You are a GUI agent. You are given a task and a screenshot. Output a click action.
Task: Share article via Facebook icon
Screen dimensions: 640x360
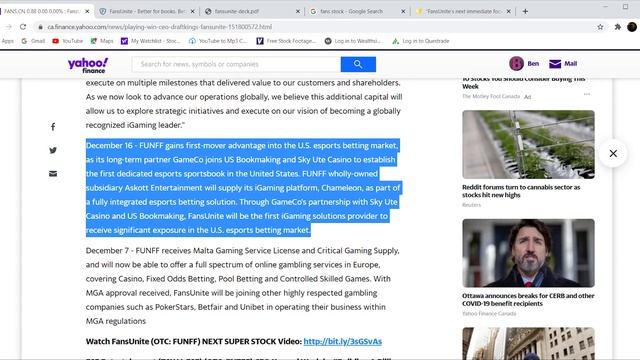click(x=53, y=127)
